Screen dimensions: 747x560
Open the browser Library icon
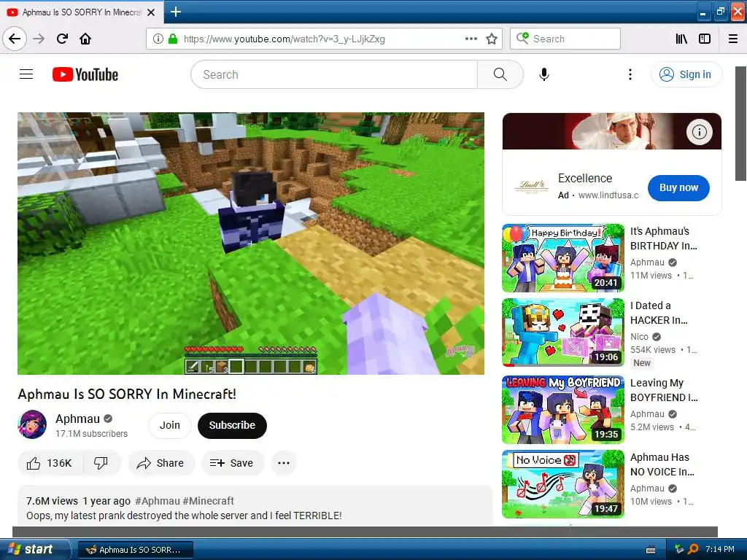coord(681,39)
